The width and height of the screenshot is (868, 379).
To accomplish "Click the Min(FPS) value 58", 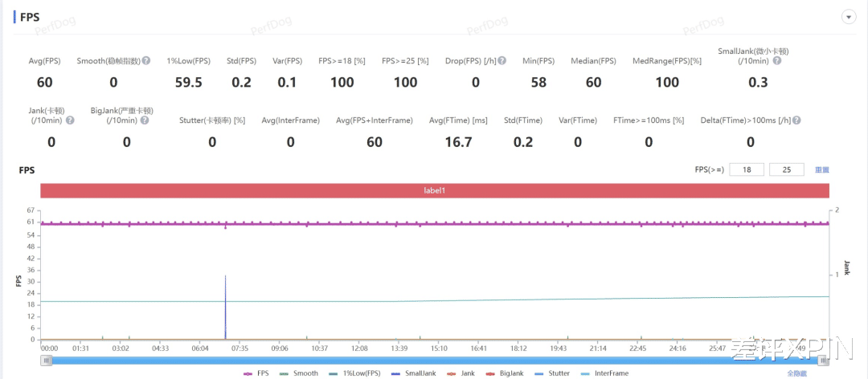I will tap(538, 83).
